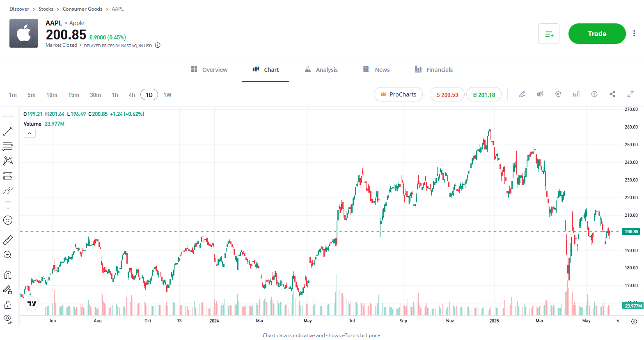Change the chart type candlestick icon

pos(540,94)
